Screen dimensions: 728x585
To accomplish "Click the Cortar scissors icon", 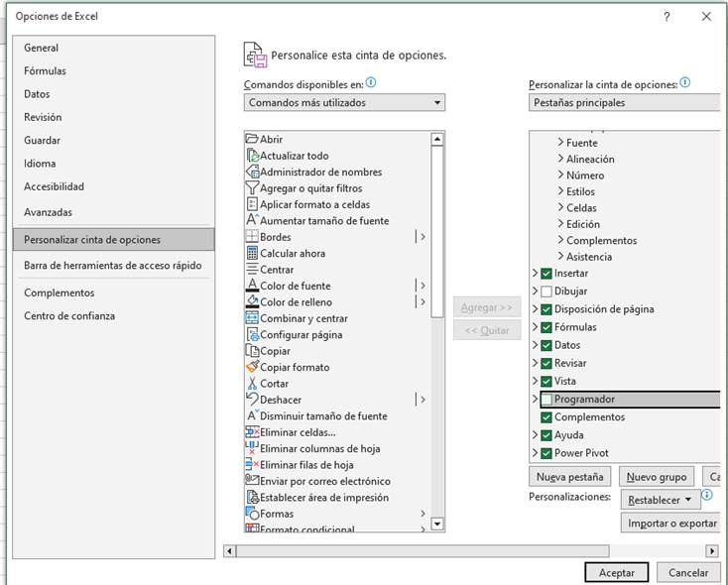I will pyautogui.click(x=252, y=383).
